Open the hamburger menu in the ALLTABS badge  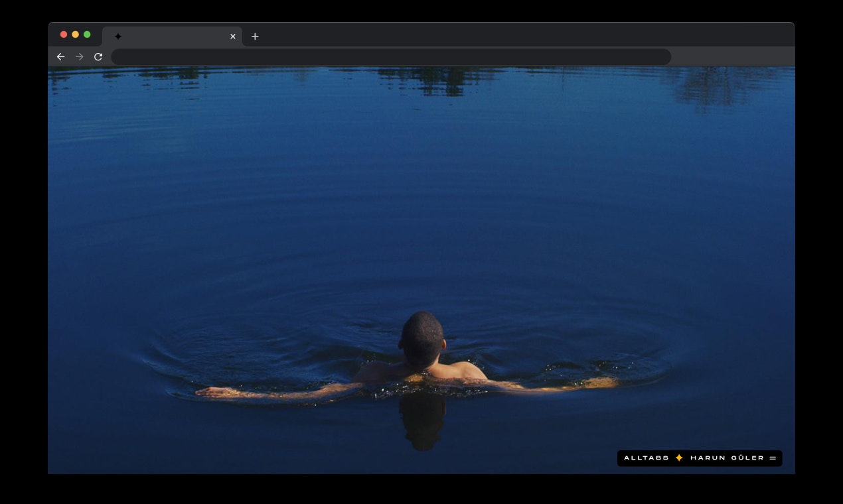click(772, 458)
